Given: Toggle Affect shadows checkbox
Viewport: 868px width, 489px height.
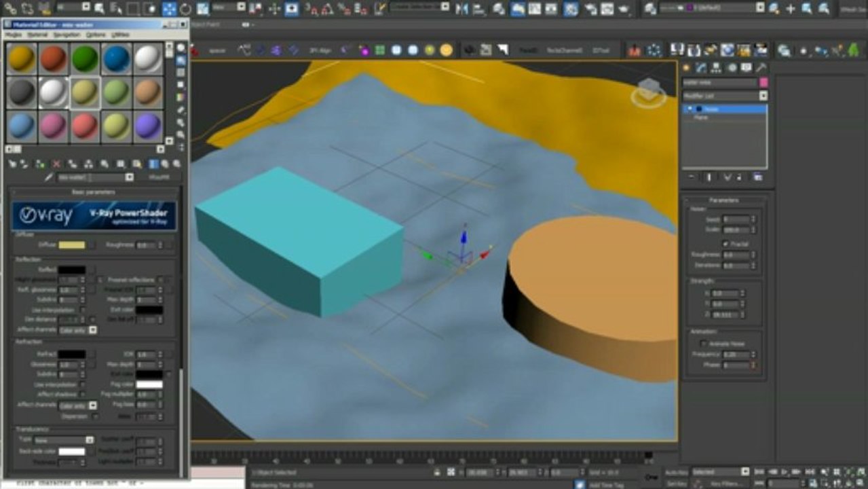Looking at the screenshot, I should (x=82, y=395).
